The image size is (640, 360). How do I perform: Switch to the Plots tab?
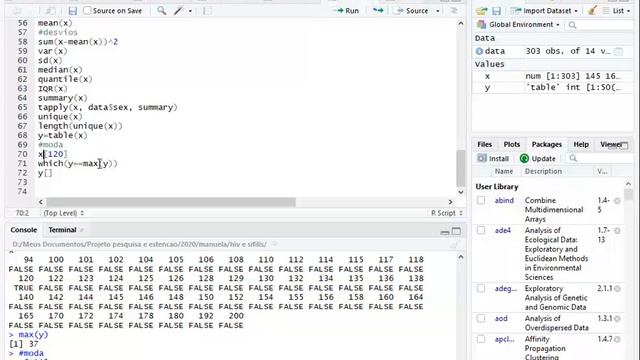(x=511, y=144)
